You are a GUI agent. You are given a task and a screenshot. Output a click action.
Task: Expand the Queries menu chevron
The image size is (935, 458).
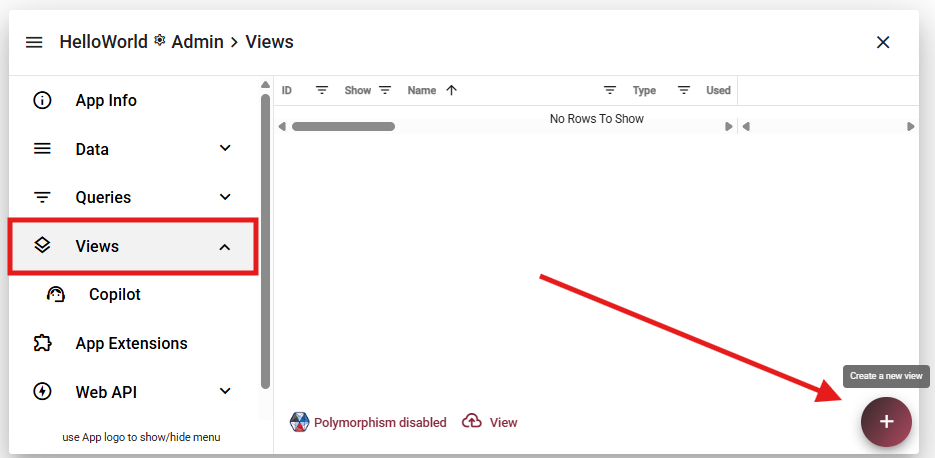tap(225, 197)
